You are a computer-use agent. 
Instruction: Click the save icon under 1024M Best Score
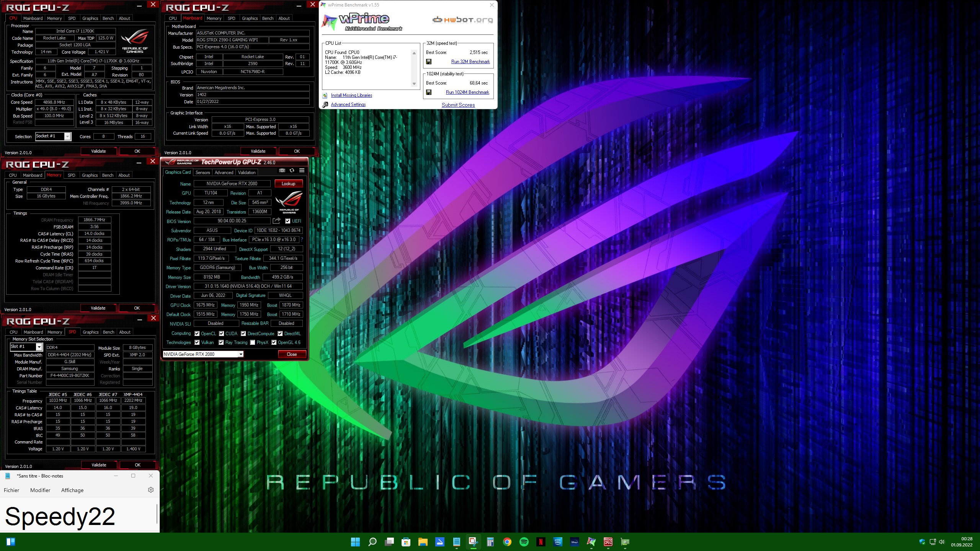429,92
